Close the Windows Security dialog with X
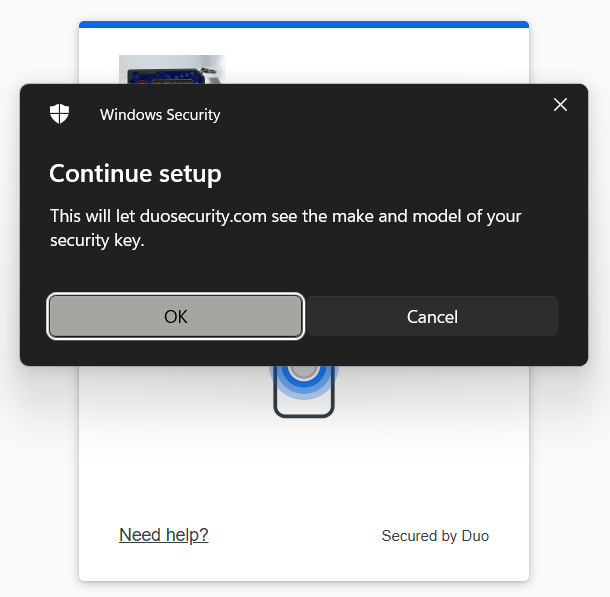Screen dimensions: 610x597 coord(560,105)
